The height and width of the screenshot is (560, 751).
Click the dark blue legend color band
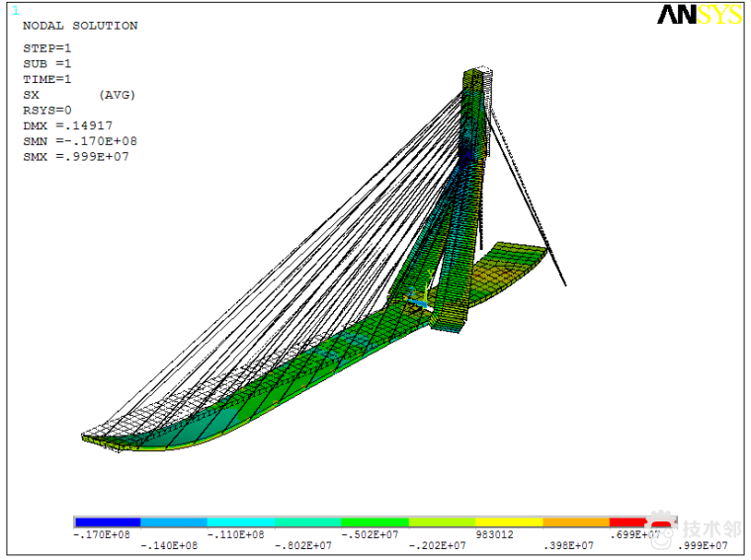(x=107, y=521)
